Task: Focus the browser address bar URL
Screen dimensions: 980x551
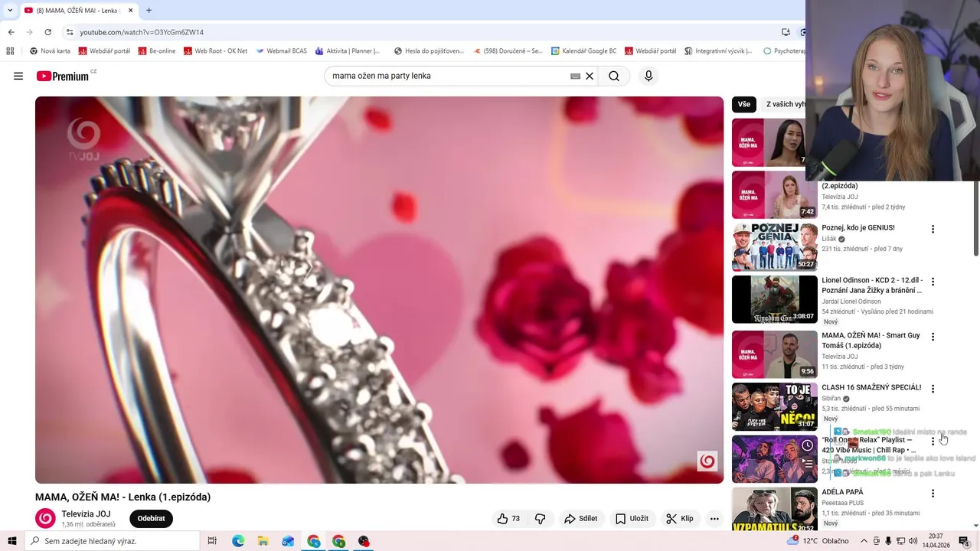Action: [x=142, y=32]
